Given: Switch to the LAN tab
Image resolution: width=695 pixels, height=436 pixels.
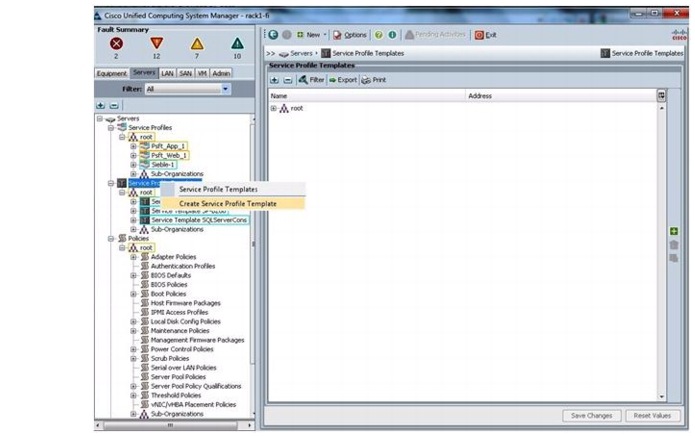Looking at the screenshot, I should [x=168, y=73].
